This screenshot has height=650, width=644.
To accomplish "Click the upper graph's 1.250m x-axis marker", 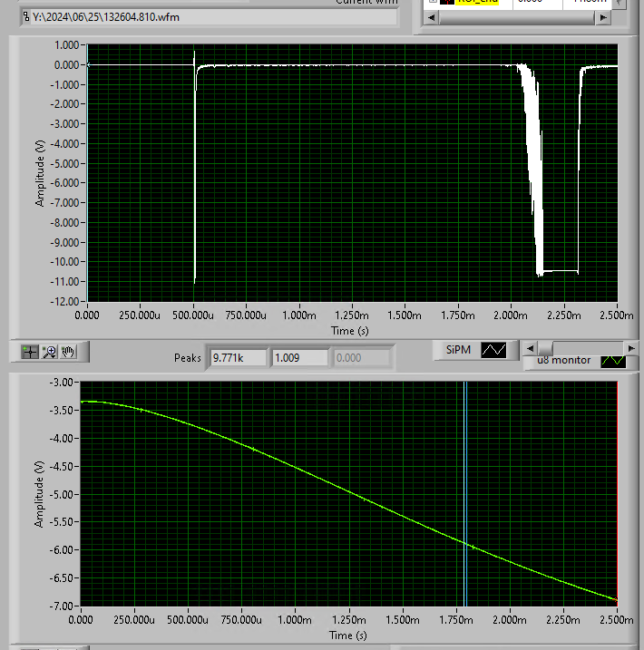I will coord(352,315).
